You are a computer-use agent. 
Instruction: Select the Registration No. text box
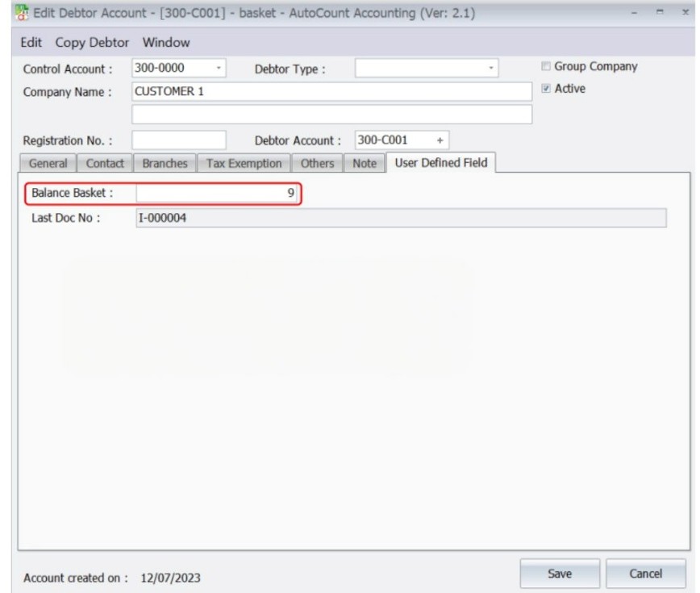(x=179, y=140)
